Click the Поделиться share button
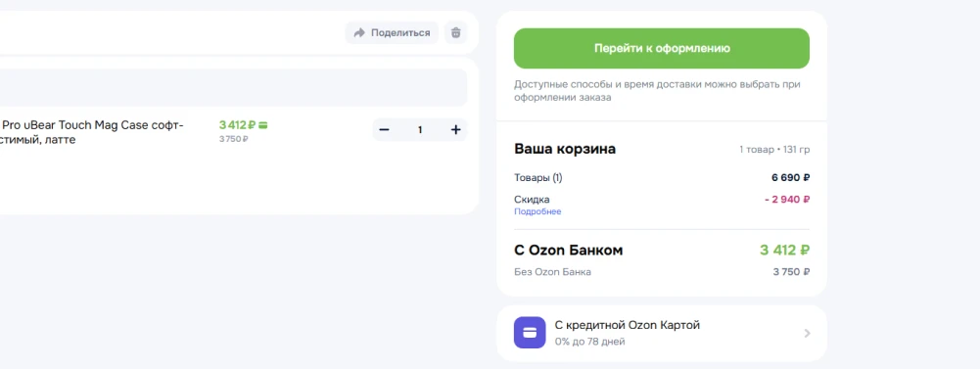 click(392, 32)
